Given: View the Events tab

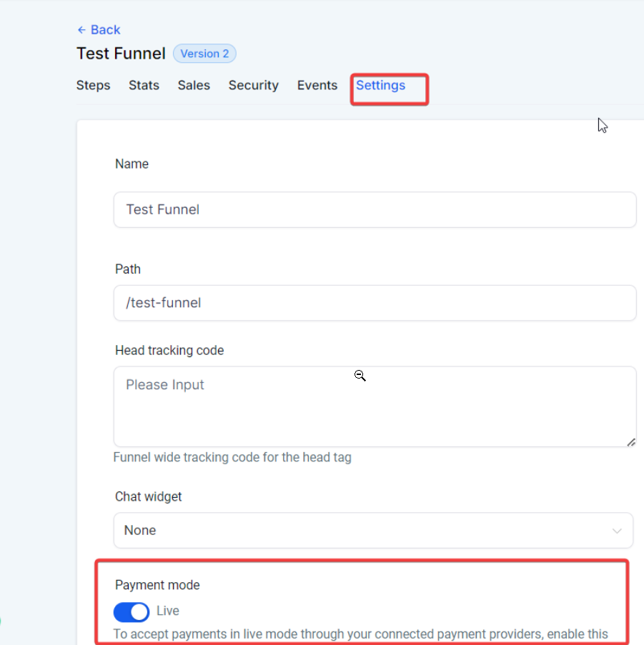Looking at the screenshot, I should (x=317, y=86).
